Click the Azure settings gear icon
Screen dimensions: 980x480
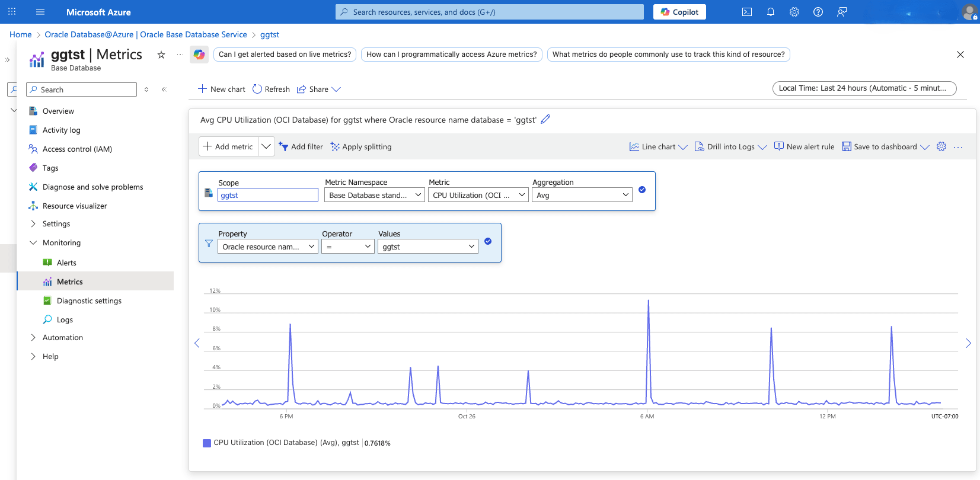coord(794,12)
